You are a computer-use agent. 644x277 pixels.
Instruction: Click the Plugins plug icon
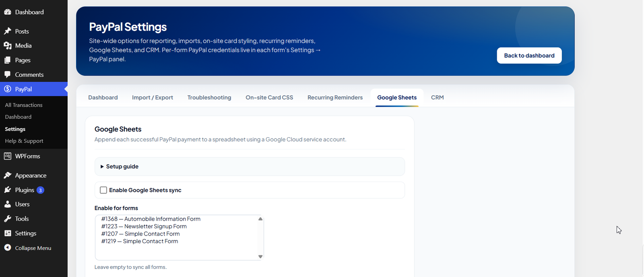tap(8, 190)
